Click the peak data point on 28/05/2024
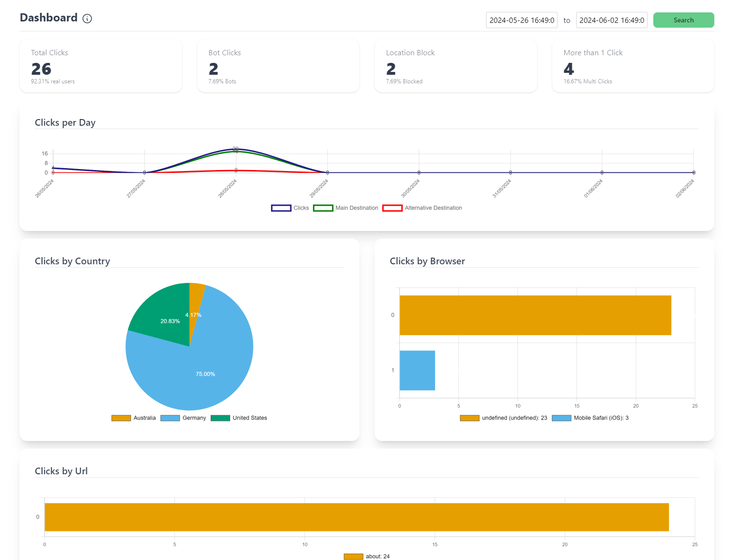 tap(236, 149)
